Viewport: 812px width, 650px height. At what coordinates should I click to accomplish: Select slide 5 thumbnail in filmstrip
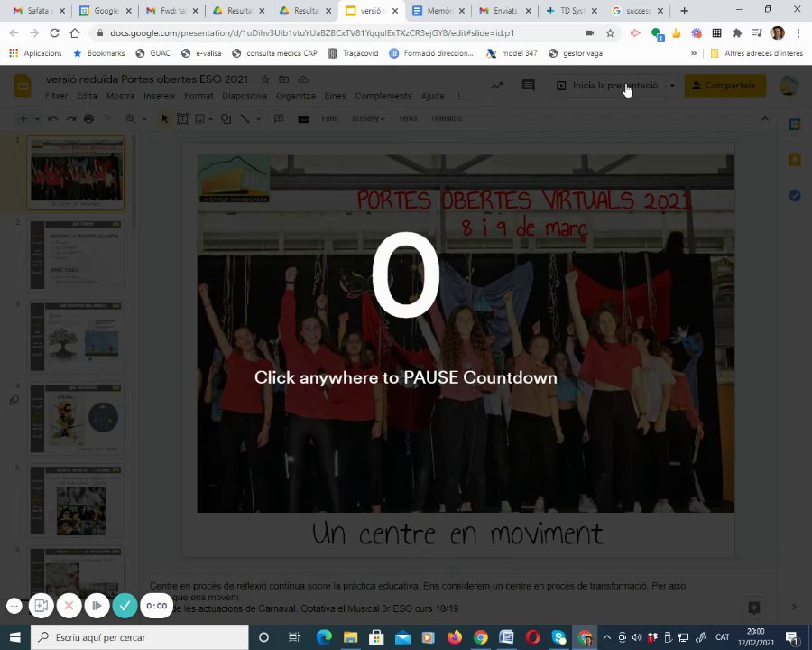76,501
